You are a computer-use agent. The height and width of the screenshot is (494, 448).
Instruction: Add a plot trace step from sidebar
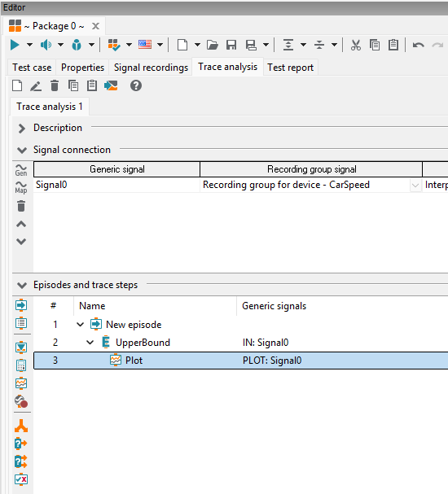[x=21, y=383]
